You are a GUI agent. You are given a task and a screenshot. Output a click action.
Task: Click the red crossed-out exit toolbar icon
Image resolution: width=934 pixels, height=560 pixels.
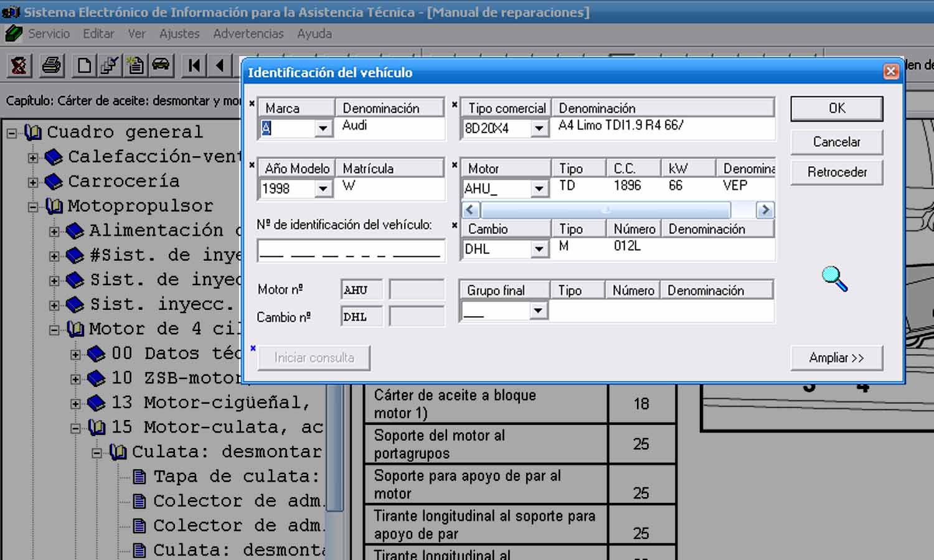[19, 65]
